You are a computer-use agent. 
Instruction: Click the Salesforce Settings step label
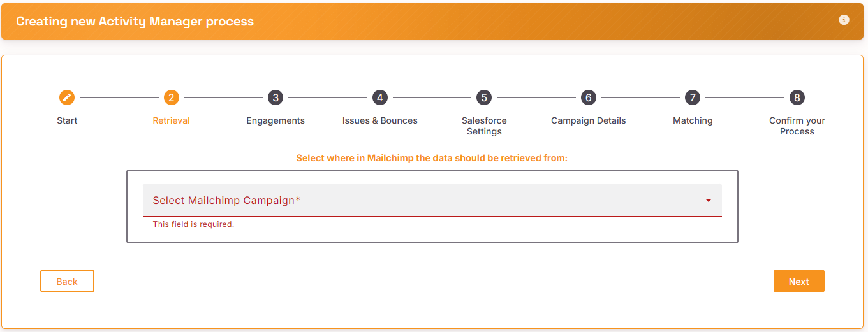coord(484,126)
